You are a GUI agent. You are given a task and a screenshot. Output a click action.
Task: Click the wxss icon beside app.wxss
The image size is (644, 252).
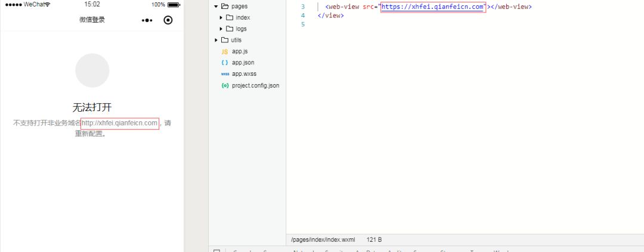click(225, 74)
